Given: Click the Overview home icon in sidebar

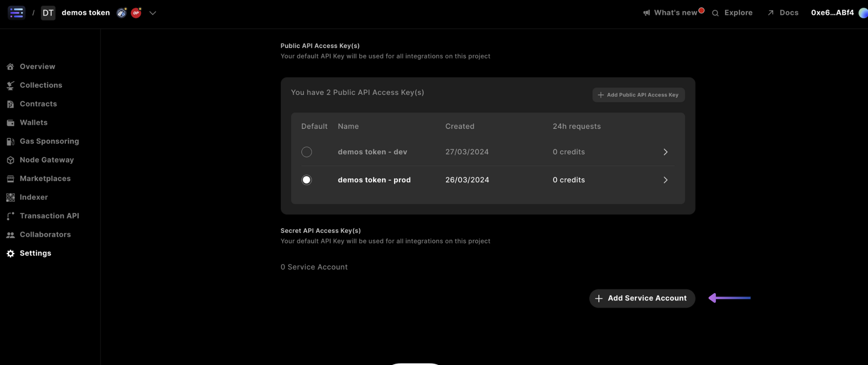Looking at the screenshot, I should click(10, 66).
